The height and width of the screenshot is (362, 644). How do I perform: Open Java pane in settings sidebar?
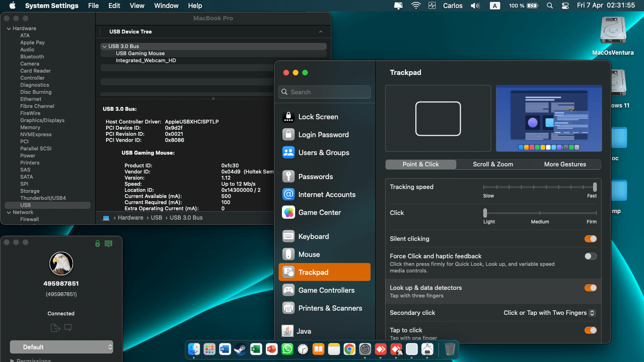(324, 331)
